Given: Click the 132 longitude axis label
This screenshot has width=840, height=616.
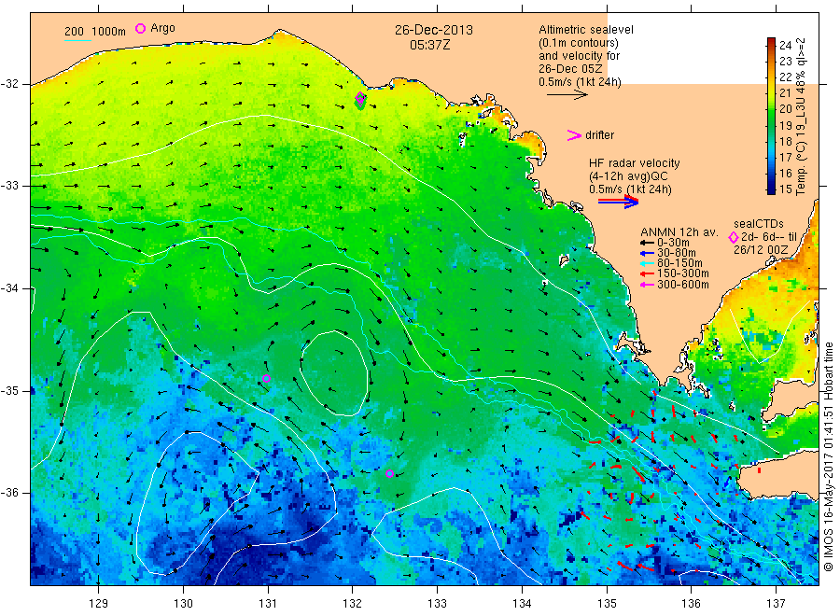Looking at the screenshot, I should tap(353, 604).
